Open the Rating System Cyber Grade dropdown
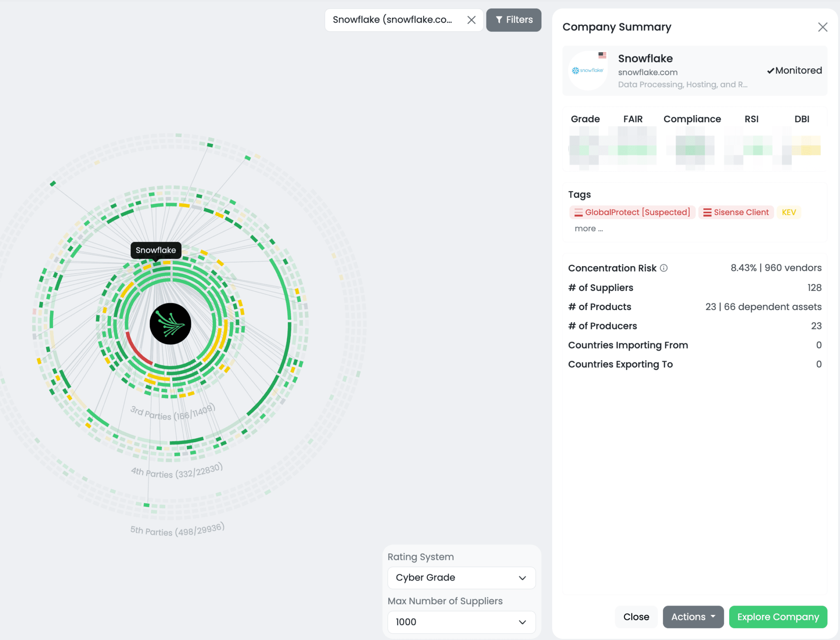This screenshot has width=840, height=640. tap(461, 578)
